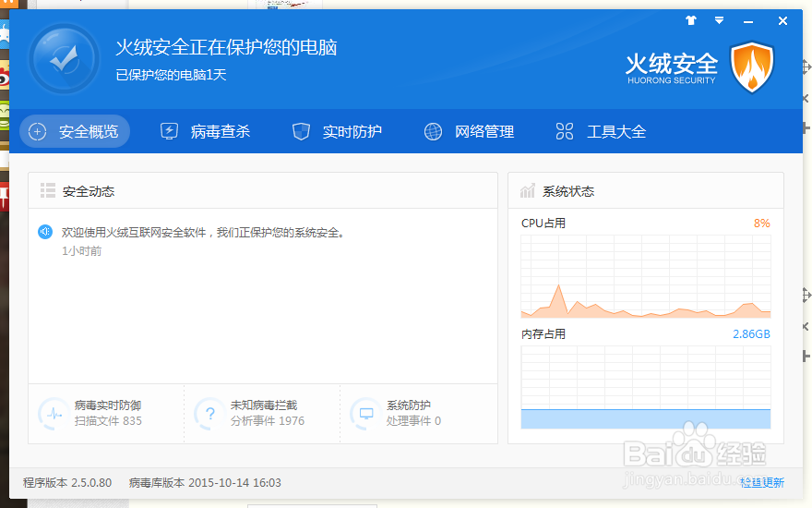
Task: Switch to the 工具大全 tab
Action: coord(601,132)
